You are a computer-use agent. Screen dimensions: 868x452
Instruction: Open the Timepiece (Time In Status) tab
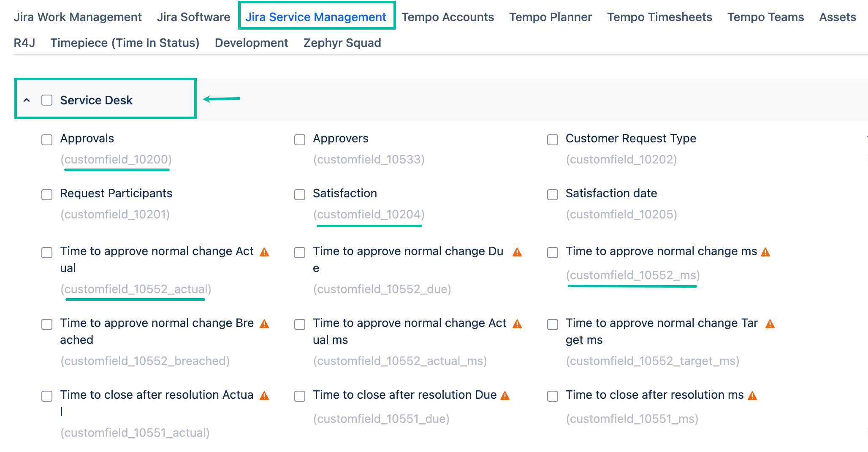(125, 43)
